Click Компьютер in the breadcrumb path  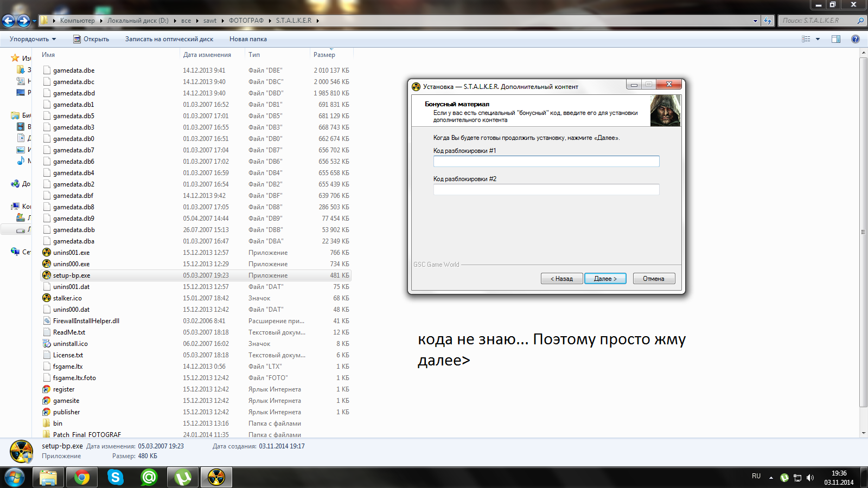pyautogui.click(x=77, y=21)
